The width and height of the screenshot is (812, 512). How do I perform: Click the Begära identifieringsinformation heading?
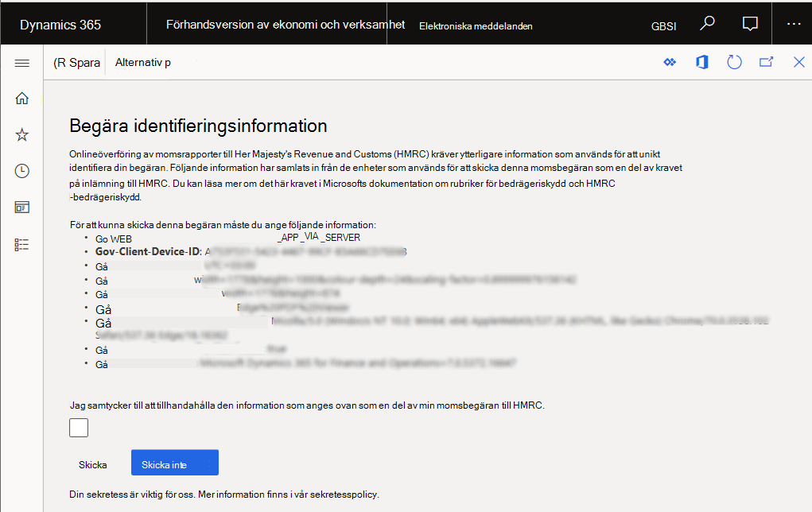click(x=198, y=126)
